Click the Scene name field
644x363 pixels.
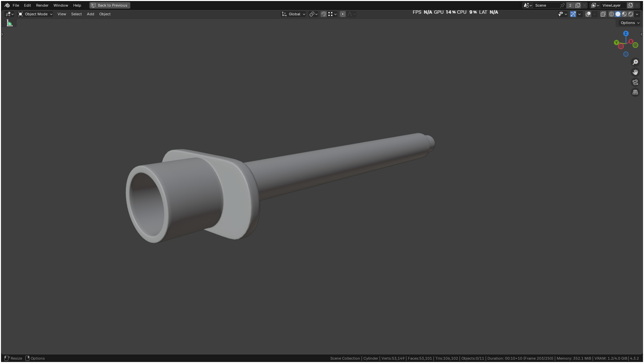coord(546,5)
